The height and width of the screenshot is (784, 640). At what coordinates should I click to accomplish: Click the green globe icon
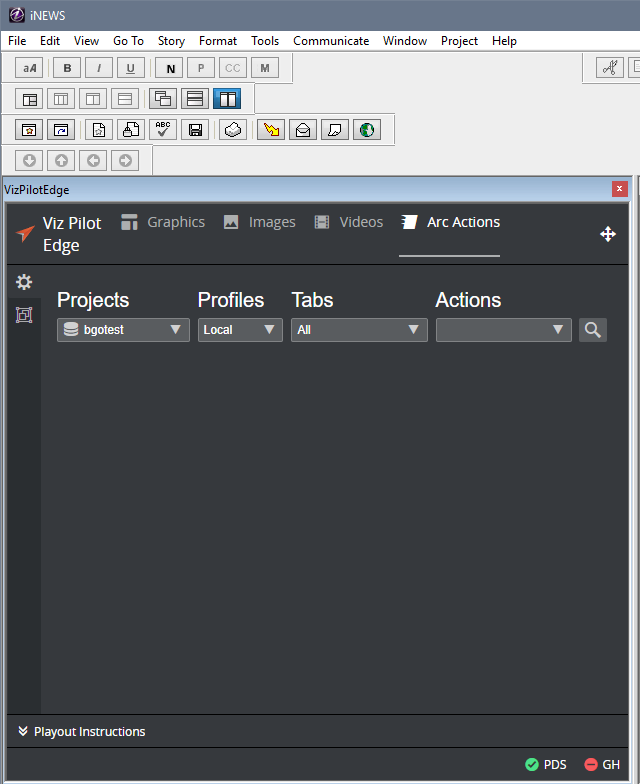pos(367,130)
